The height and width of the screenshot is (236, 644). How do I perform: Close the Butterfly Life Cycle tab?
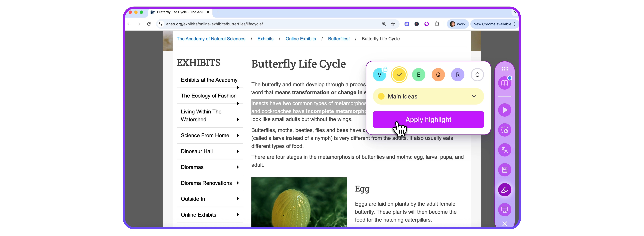coord(208,12)
